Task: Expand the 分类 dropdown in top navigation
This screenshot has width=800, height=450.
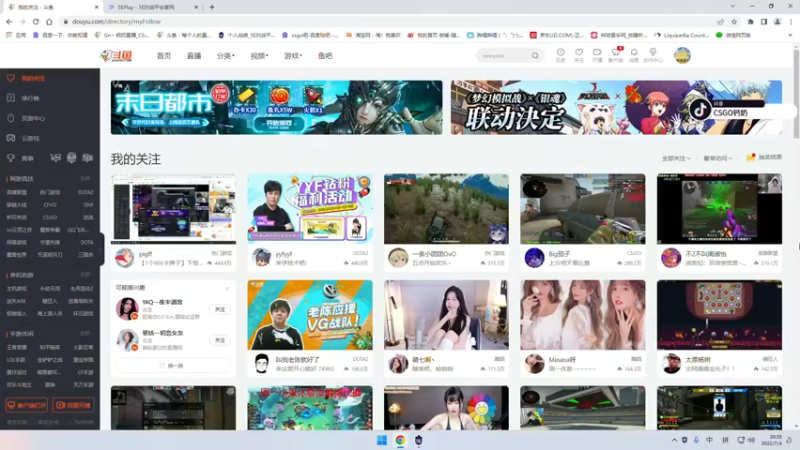Action: click(x=226, y=56)
